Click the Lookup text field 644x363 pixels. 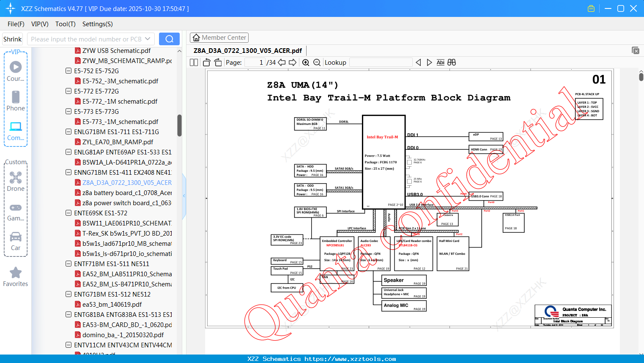[381, 63]
